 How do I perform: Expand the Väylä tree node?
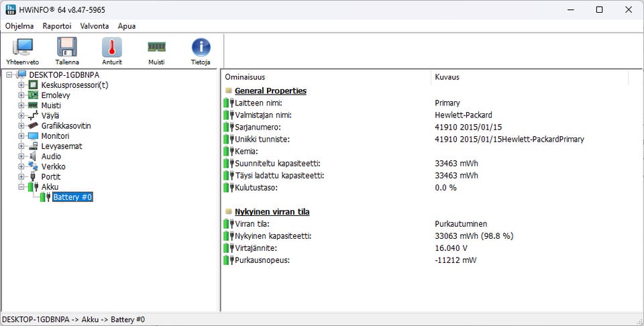[x=21, y=116]
